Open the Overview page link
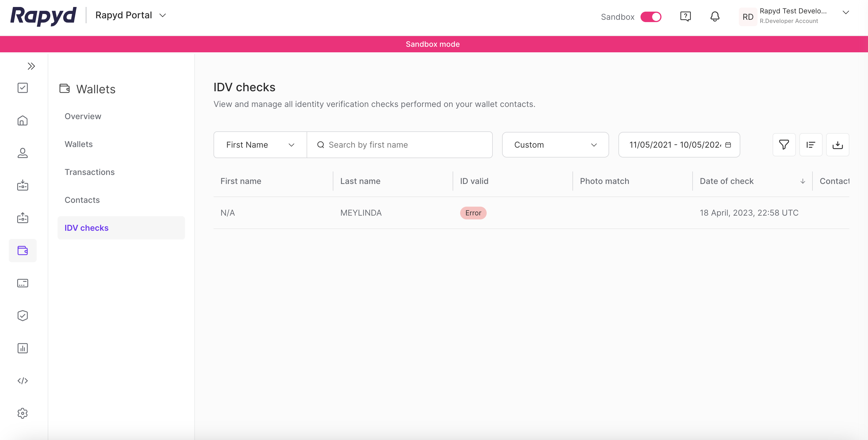Image resolution: width=868 pixels, height=440 pixels. pos(83,116)
